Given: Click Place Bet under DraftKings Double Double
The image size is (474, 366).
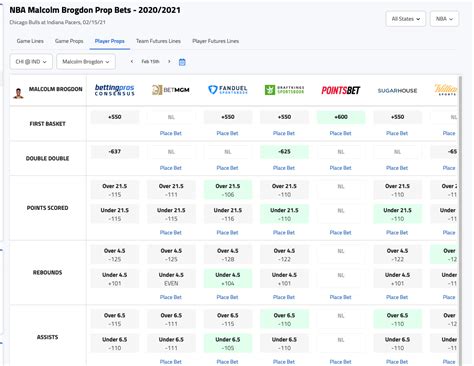Looking at the screenshot, I should (x=284, y=168).
